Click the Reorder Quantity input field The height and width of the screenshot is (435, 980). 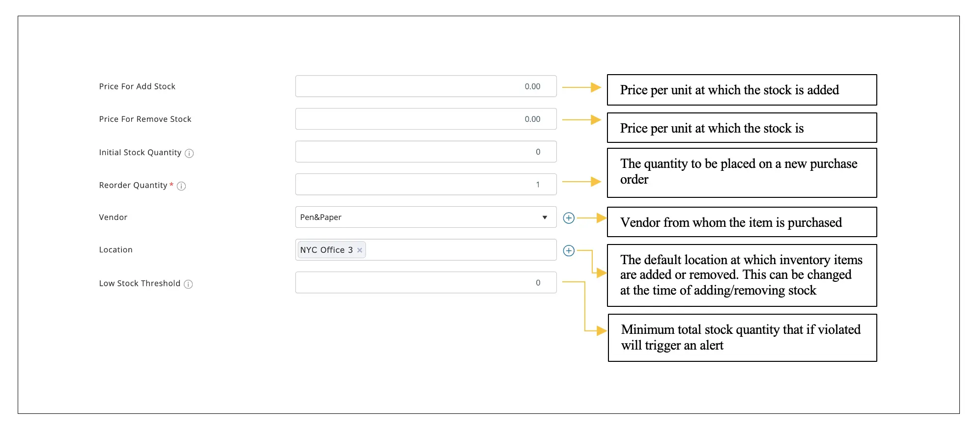point(426,185)
